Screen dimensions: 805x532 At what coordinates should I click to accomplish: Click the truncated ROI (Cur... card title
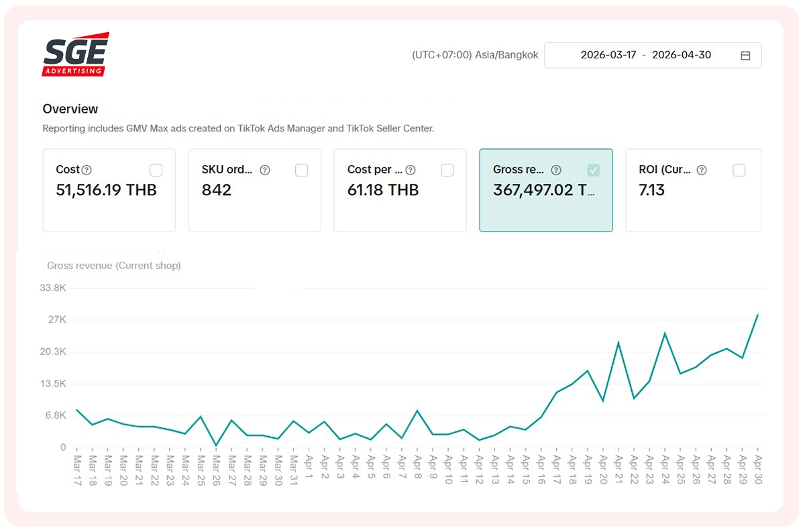(665, 170)
